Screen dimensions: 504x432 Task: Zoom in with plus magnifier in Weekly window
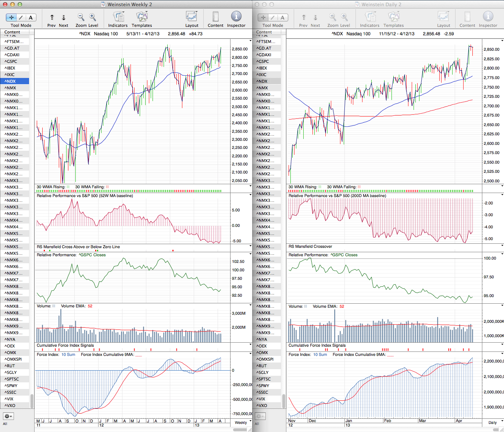[x=93, y=17]
